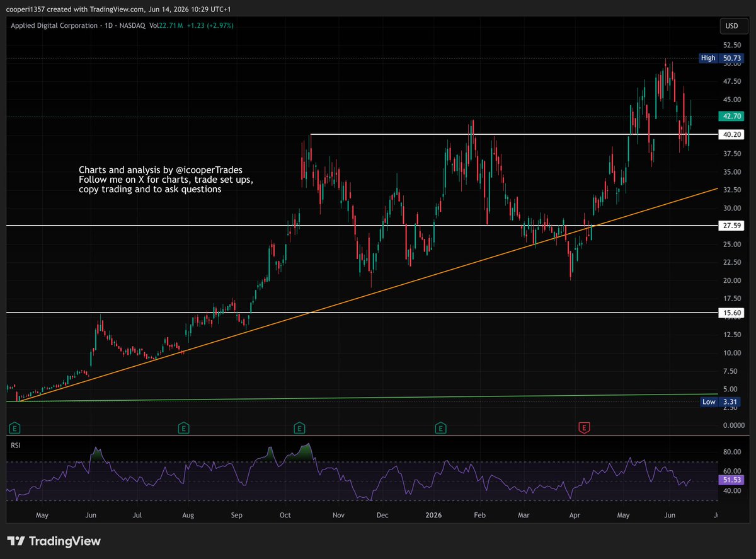Click the earnings marker near January 2026
The width and height of the screenshot is (756, 559).
[x=441, y=429]
